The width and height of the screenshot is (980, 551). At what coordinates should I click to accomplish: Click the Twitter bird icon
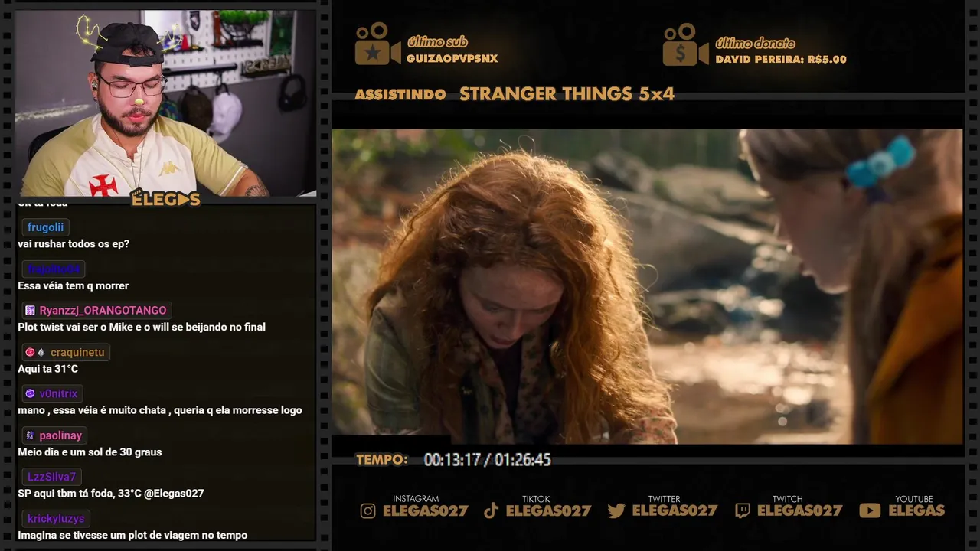click(x=616, y=510)
